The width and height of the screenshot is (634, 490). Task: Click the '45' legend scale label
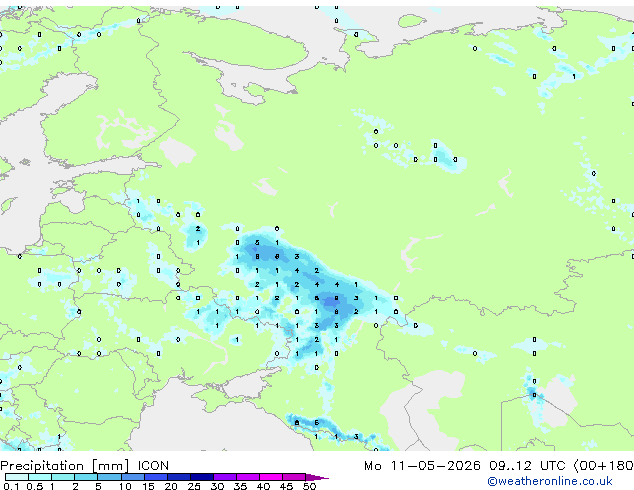click(286, 486)
